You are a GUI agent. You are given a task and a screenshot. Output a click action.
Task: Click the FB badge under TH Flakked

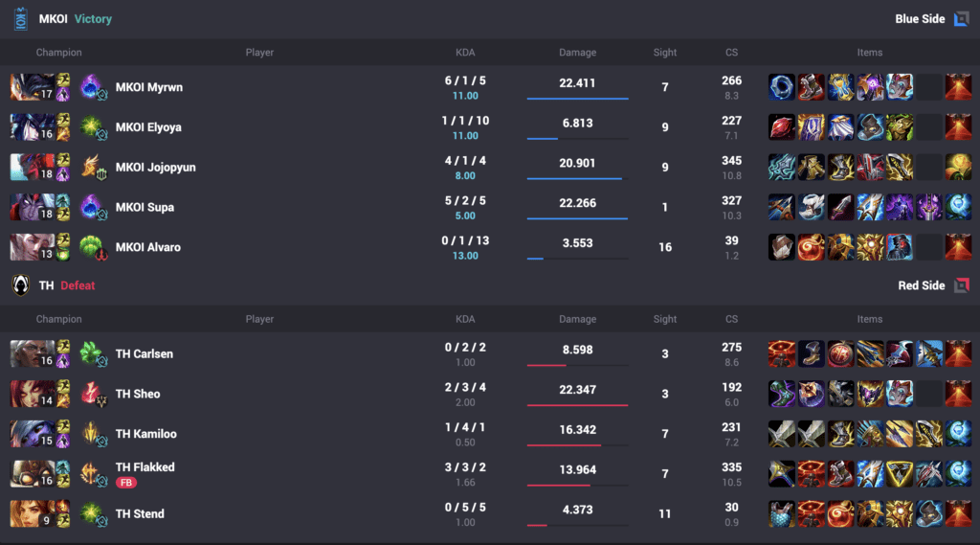pos(125,483)
